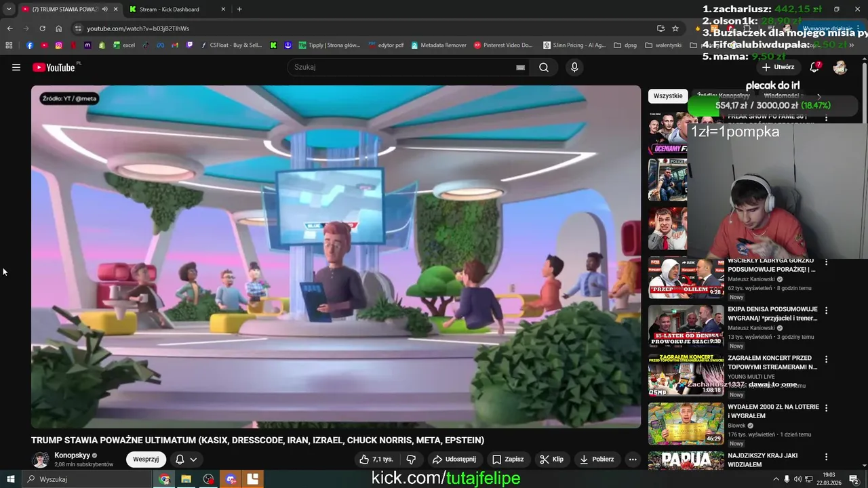Screen dimensions: 868x488
Task: Go back in browser history
Action: click(x=9, y=28)
